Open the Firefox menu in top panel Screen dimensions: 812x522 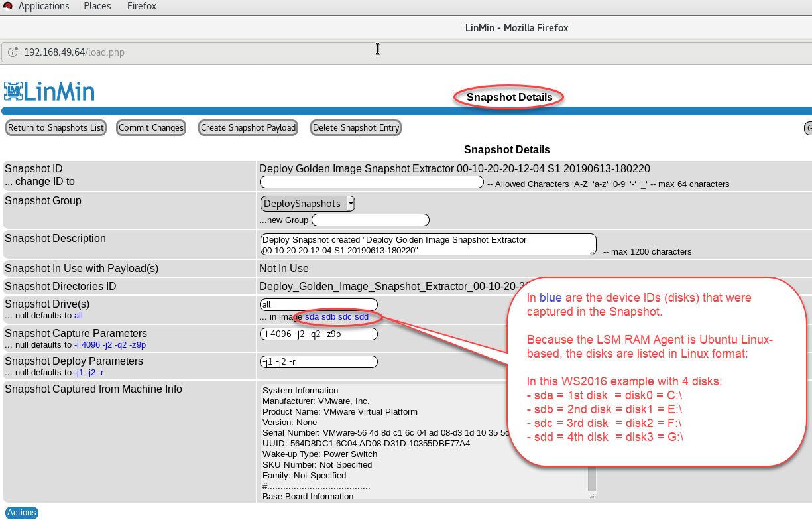coord(142,6)
